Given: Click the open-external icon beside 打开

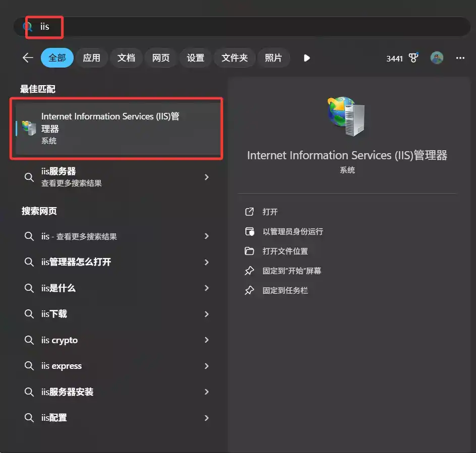Looking at the screenshot, I should [x=249, y=212].
